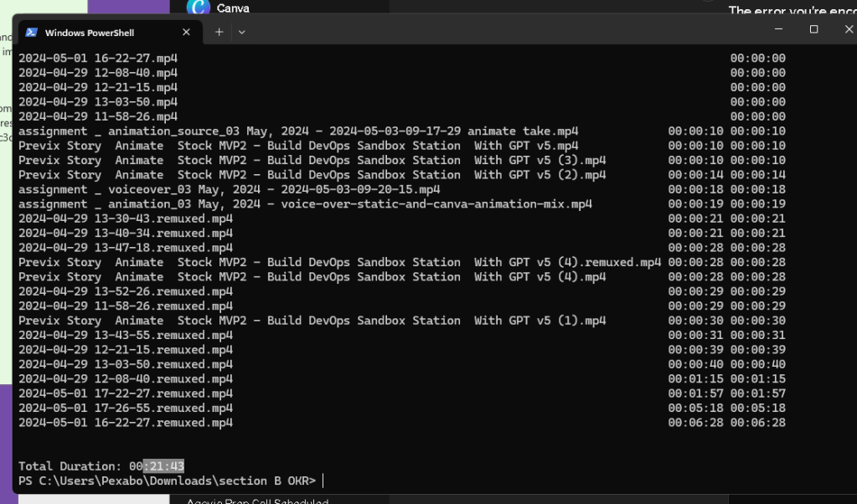Screen dimensions: 857x504
Task: Click file name 2024-04-29 12-21-15.mp4
Action: point(98,87)
